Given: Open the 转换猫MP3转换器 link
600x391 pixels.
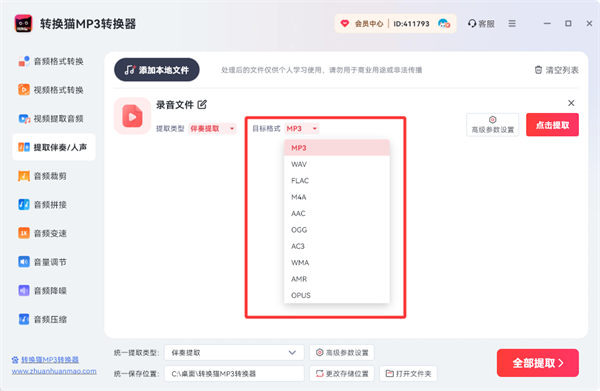Looking at the screenshot, I should click(x=50, y=360).
